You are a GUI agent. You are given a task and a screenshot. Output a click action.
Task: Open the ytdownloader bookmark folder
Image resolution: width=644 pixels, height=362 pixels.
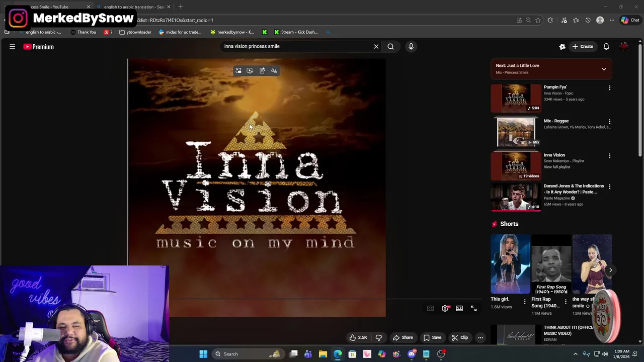pos(135,32)
